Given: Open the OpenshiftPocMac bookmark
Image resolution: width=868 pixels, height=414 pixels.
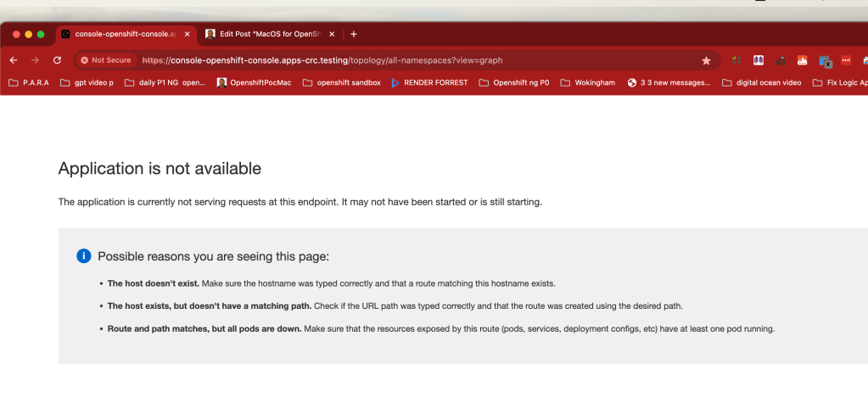Looking at the screenshot, I should coord(254,82).
